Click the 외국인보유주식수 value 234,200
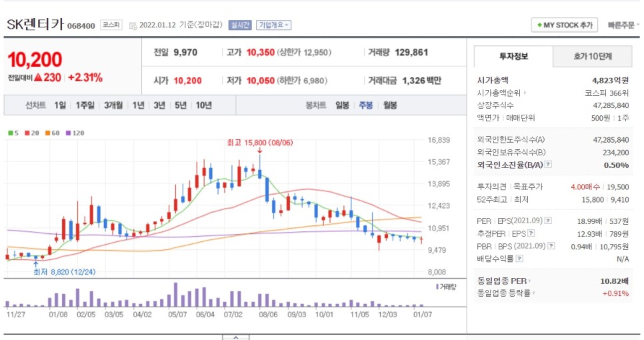The width and height of the screenshot is (644, 340). tap(615, 153)
